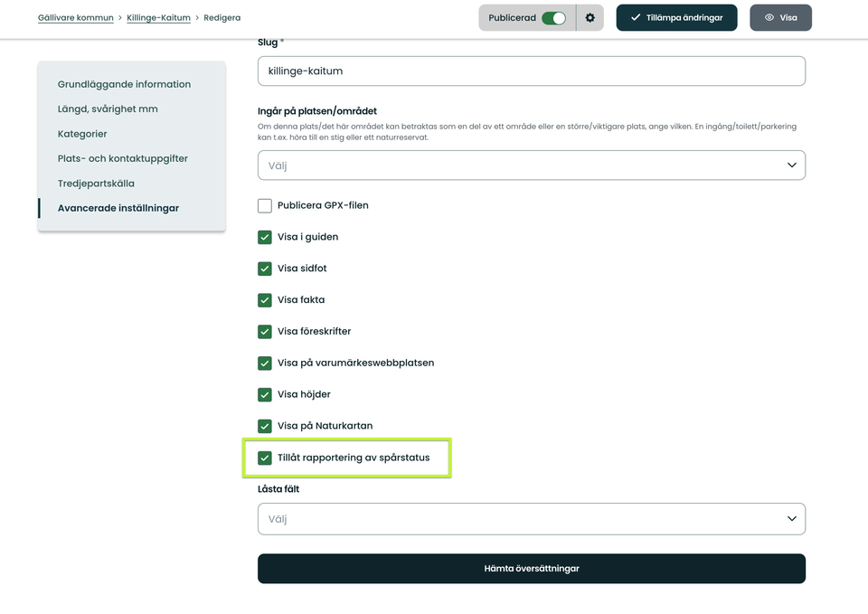Select Grundläggande information in the sidebar
This screenshot has height=614, width=868.
point(124,84)
